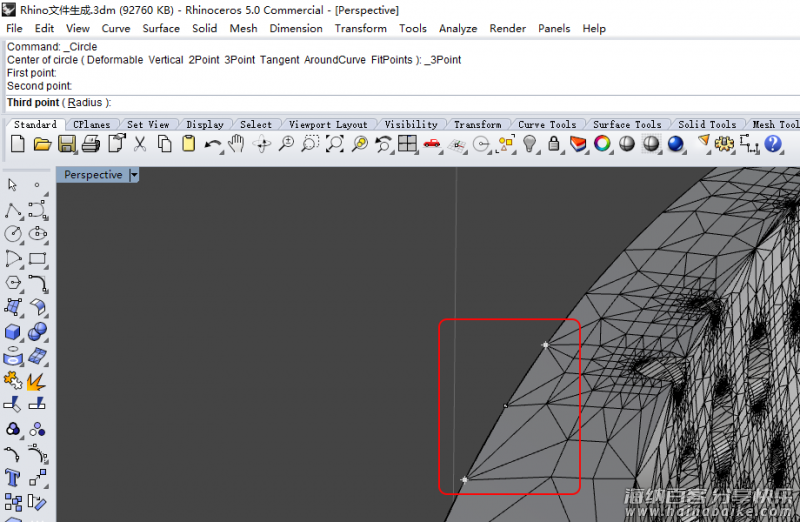The height and width of the screenshot is (522, 800).
Task: Open the Panels menu
Action: click(x=554, y=29)
